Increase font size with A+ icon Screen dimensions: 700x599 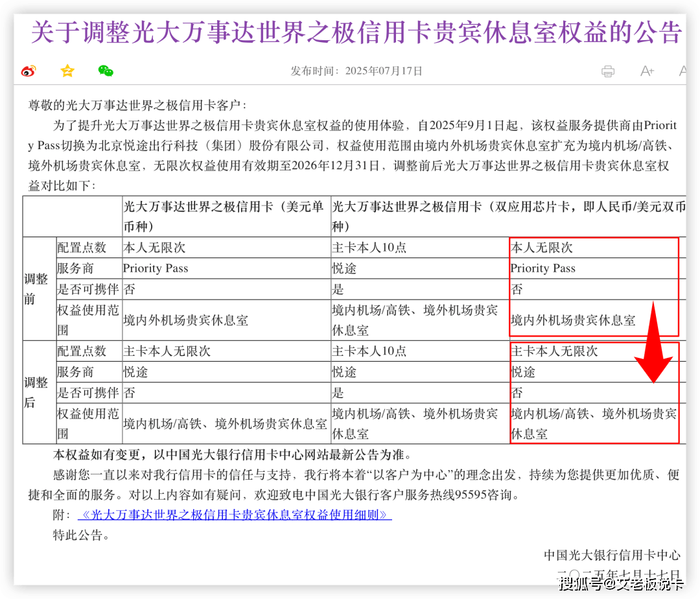(x=647, y=73)
